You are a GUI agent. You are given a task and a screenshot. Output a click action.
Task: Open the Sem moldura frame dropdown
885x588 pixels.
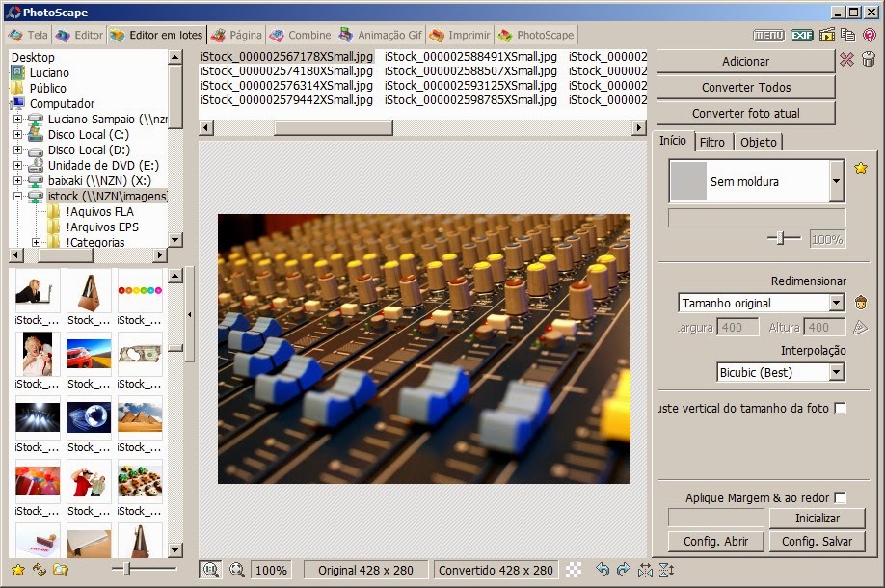(836, 181)
